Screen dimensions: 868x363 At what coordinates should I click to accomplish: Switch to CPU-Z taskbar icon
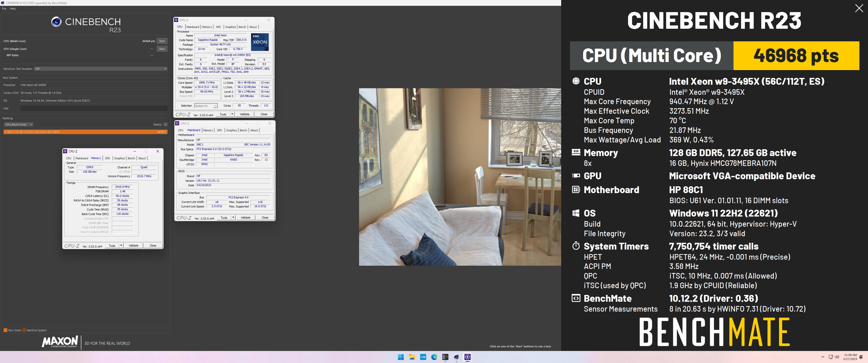tap(467, 357)
